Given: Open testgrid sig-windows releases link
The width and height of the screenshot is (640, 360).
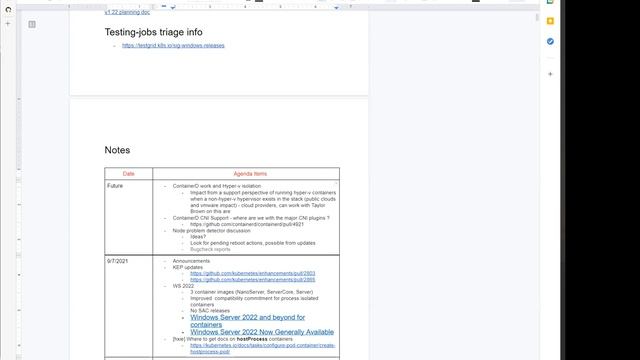Looking at the screenshot, I should coord(173,45).
